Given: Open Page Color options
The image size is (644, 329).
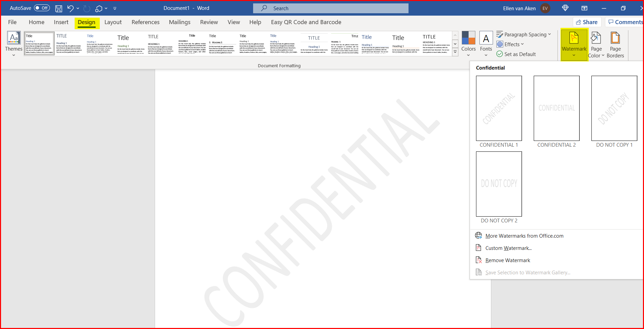Looking at the screenshot, I should [x=596, y=44].
